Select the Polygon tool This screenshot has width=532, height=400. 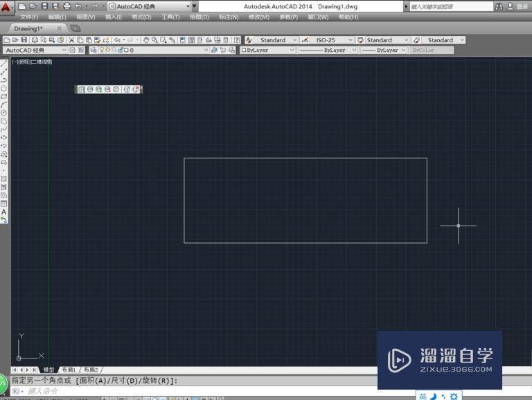tap(3, 88)
